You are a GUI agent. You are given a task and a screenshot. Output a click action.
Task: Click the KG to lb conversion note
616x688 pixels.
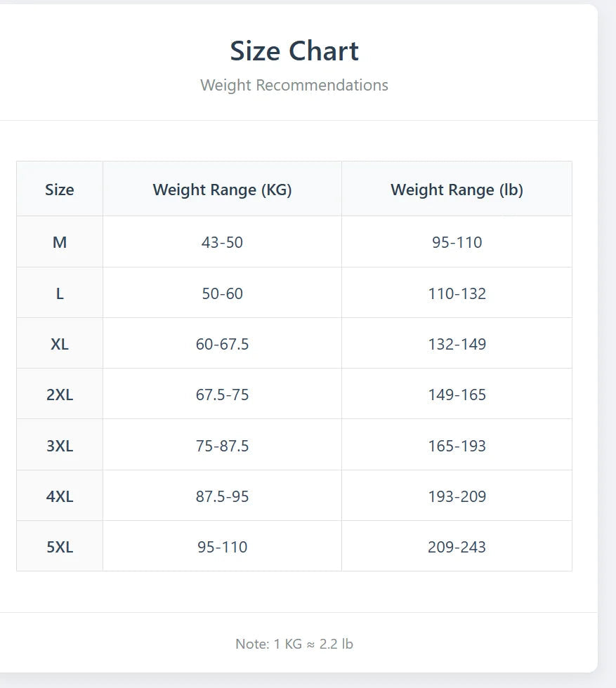tap(294, 644)
